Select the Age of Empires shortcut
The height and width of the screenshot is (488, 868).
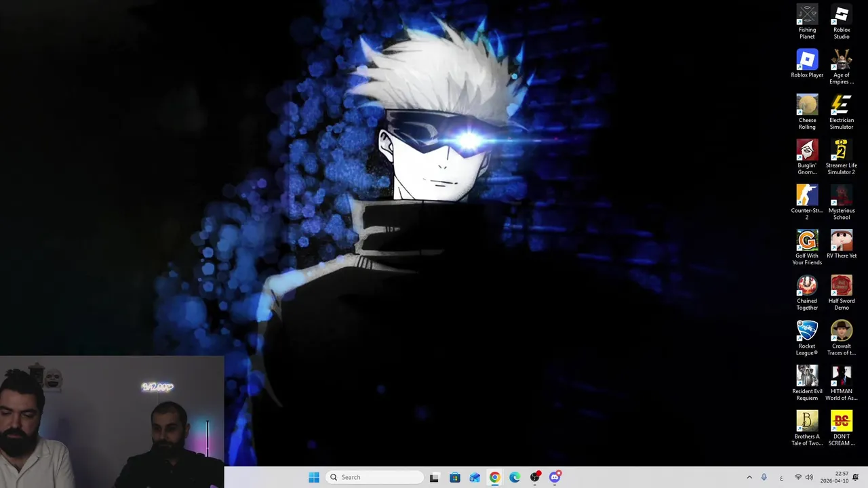pyautogui.click(x=842, y=67)
